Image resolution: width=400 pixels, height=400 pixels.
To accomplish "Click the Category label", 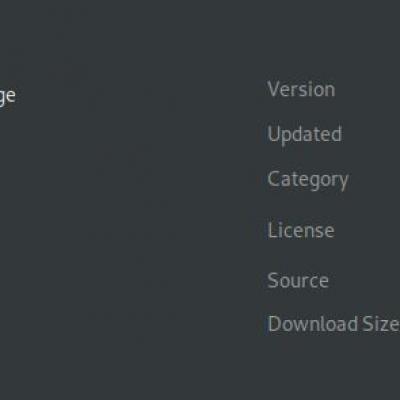I will (x=308, y=180).
